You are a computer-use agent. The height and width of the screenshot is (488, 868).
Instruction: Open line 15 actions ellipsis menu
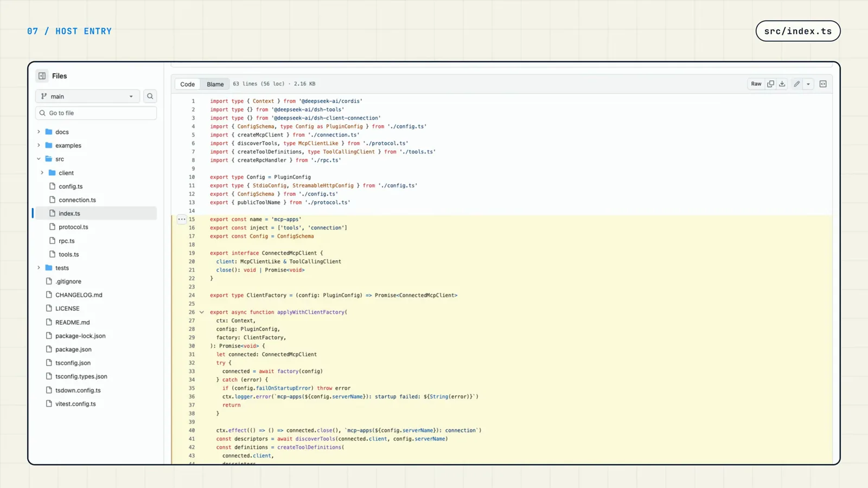[x=182, y=220]
